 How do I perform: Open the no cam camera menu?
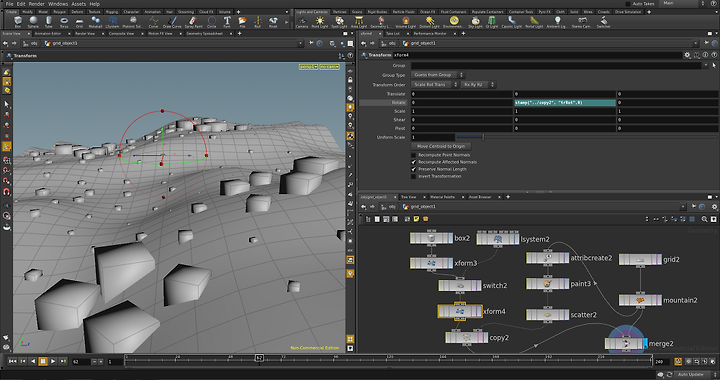[x=329, y=67]
